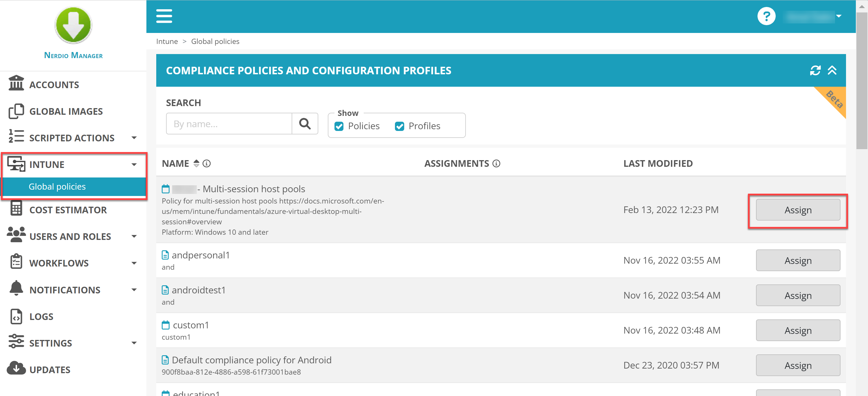Select Global policies submenu item
Image resolution: width=868 pixels, height=396 pixels.
[57, 186]
